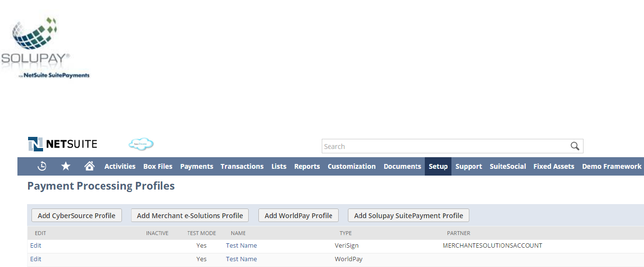Screen dimensions: 644x267
Task: Open the Documents menu
Action: [x=403, y=166]
